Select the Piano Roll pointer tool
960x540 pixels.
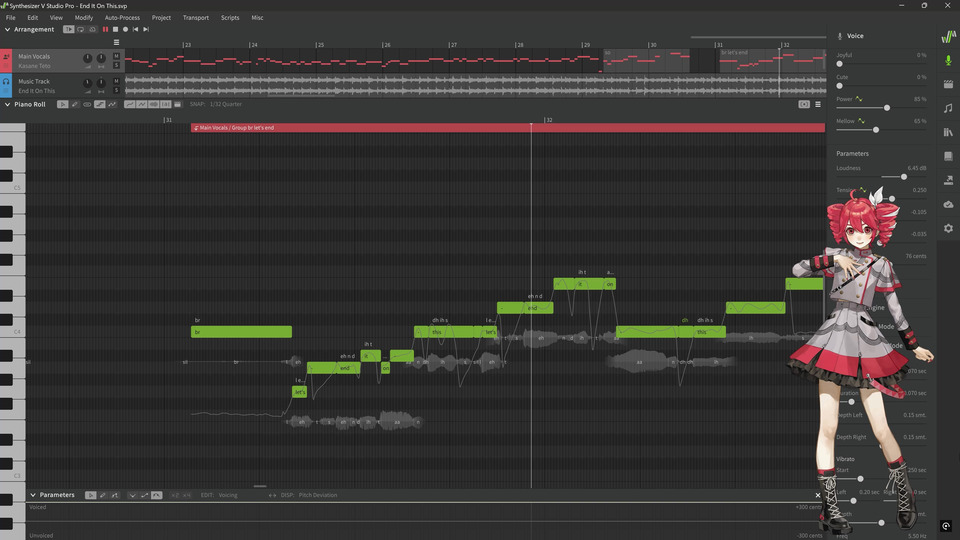pos(62,104)
